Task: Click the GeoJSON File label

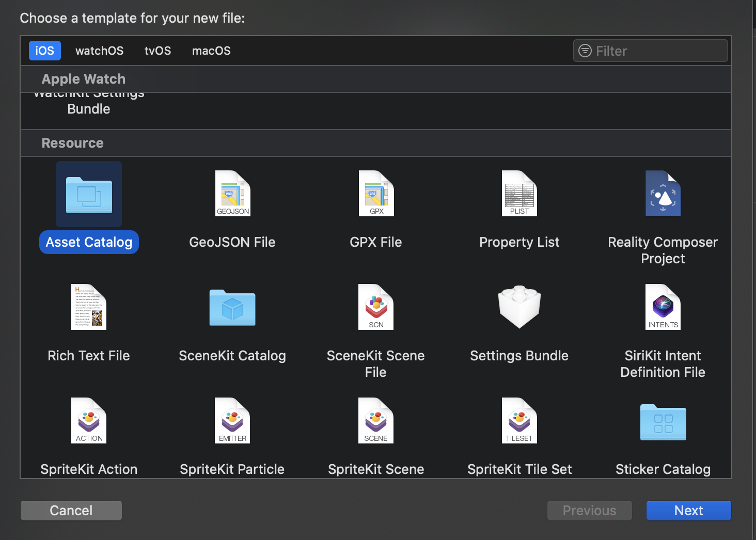Action: pyautogui.click(x=232, y=242)
